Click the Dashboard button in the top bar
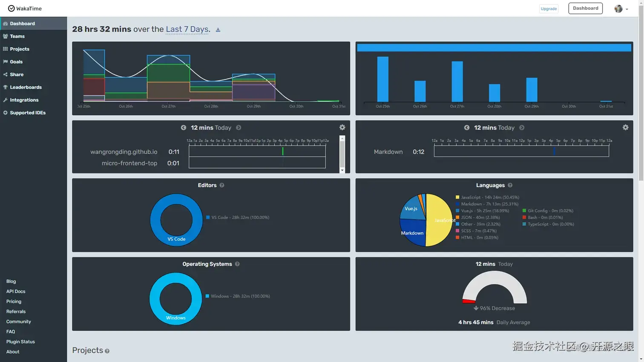This screenshot has width=644, height=362. pos(585,8)
